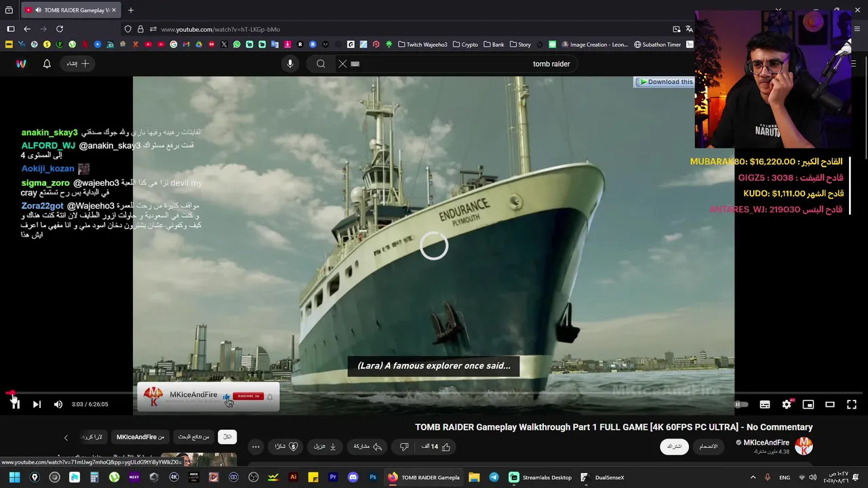The height and width of the screenshot is (488, 868).
Task: Open Streamlabs Desktop from taskbar
Action: point(540,477)
